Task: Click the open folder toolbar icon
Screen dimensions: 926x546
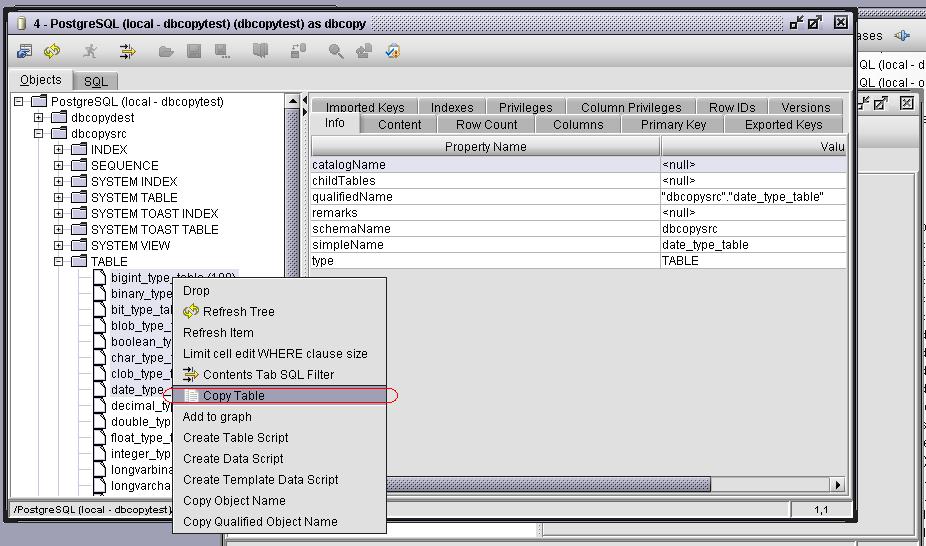Action: click(166, 51)
